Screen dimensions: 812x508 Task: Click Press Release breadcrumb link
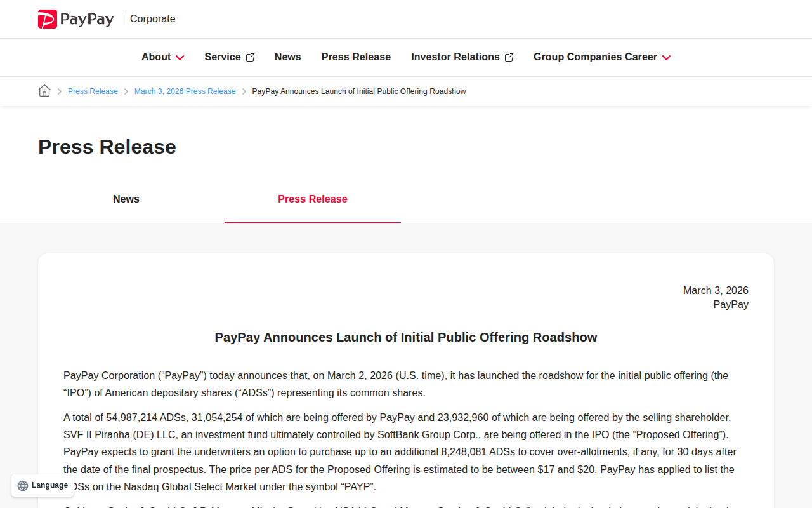point(93,91)
